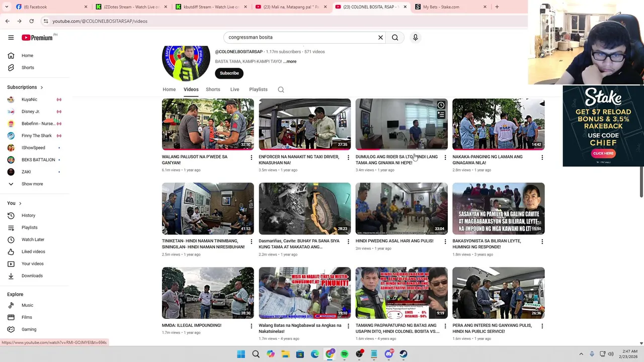Open system volume control in tray
Screen dimensions: 644x362
610,354
